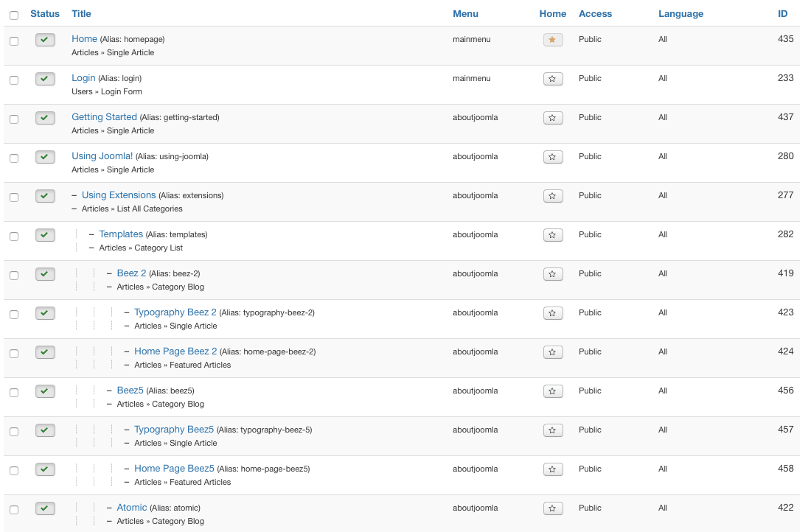
Task: Select the Getting Started row checkbox
Action: pyautogui.click(x=14, y=119)
